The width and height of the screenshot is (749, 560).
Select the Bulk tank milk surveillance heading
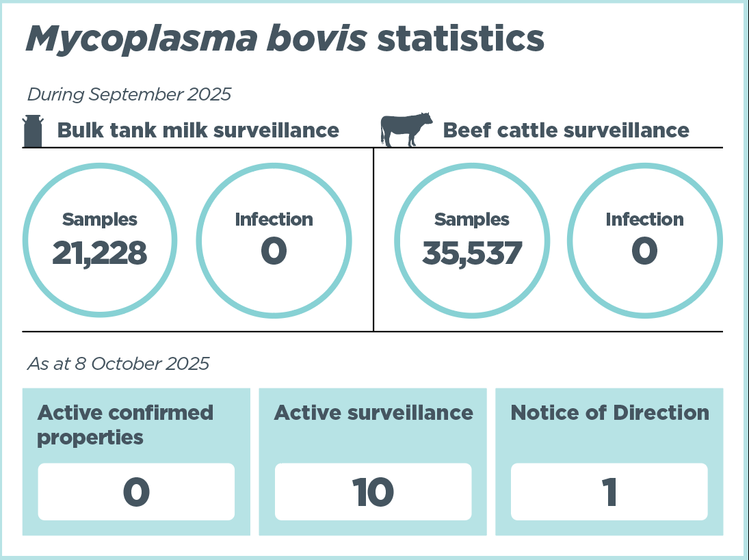click(x=198, y=130)
